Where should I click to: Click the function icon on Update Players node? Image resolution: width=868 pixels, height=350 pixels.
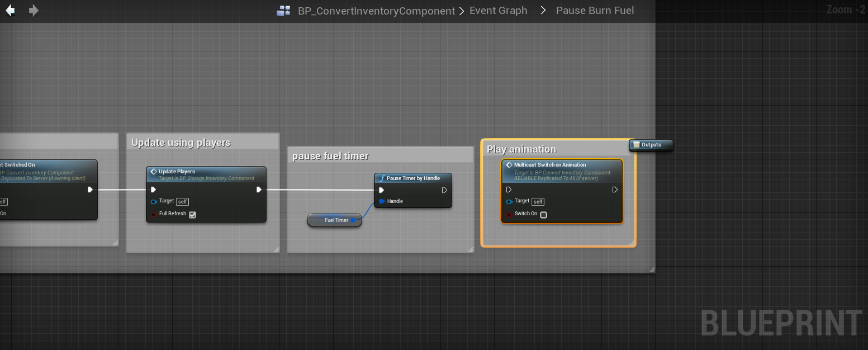click(154, 172)
